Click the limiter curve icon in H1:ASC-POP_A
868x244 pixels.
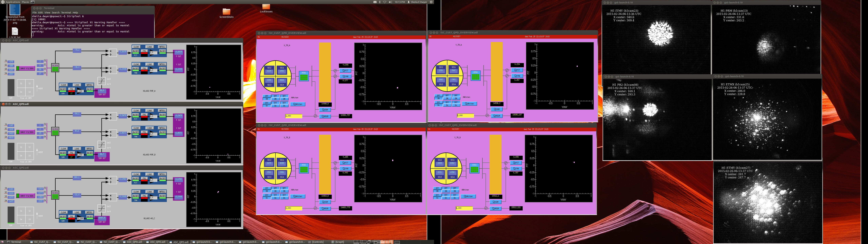point(101,81)
